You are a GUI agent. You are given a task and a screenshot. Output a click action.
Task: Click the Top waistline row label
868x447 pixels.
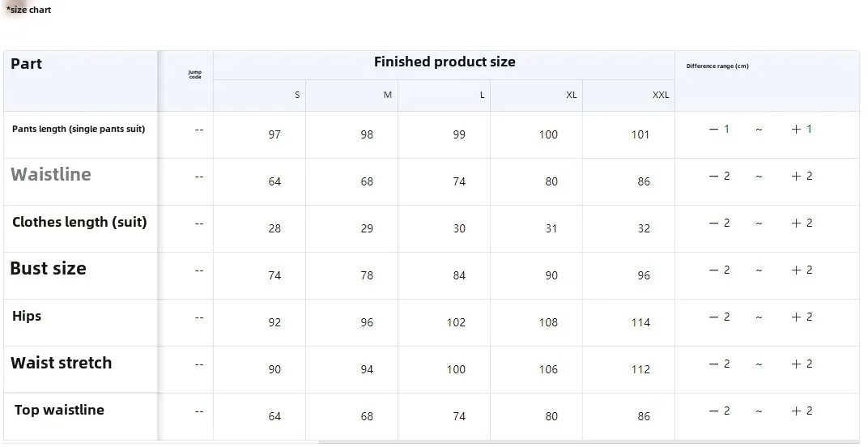(x=59, y=410)
